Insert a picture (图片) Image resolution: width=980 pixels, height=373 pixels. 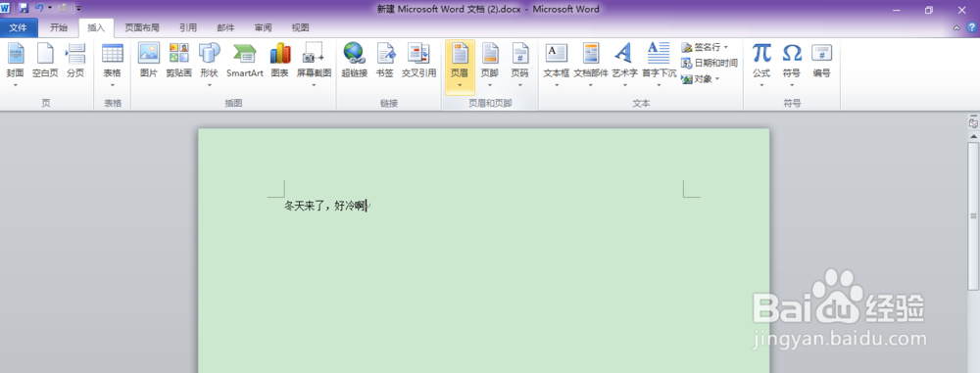[x=149, y=62]
